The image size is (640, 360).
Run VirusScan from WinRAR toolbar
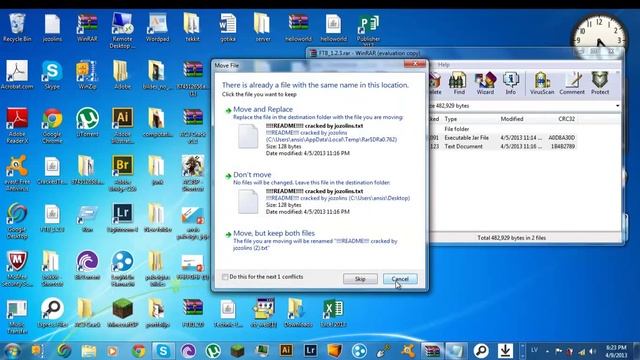[x=542, y=83]
